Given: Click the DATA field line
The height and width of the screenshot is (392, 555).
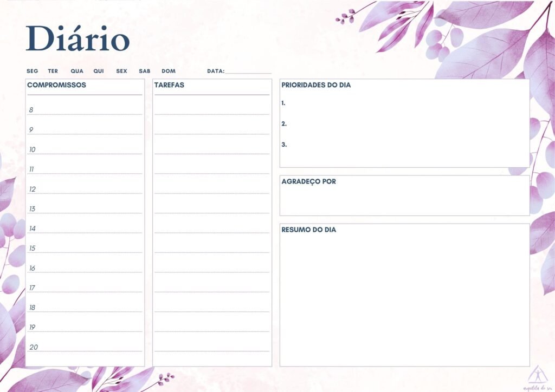Looking at the screenshot, I should click(248, 71).
